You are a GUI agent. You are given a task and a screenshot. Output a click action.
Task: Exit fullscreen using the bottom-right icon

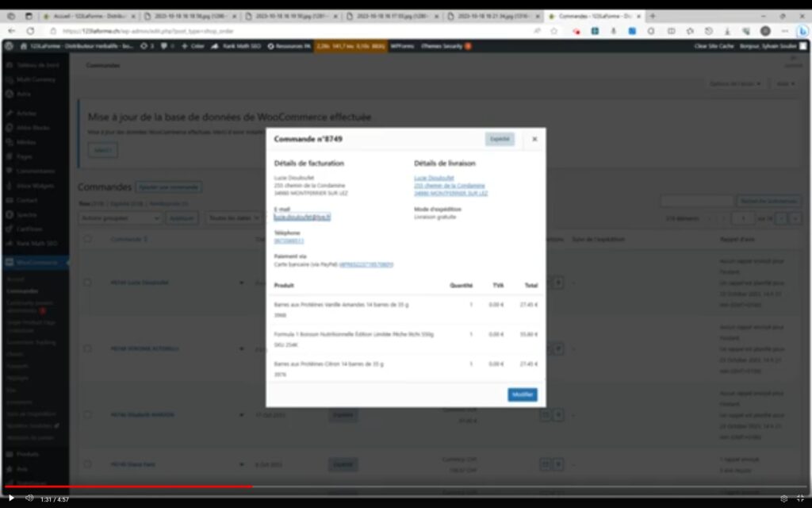pyautogui.click(x=800, y=498)
